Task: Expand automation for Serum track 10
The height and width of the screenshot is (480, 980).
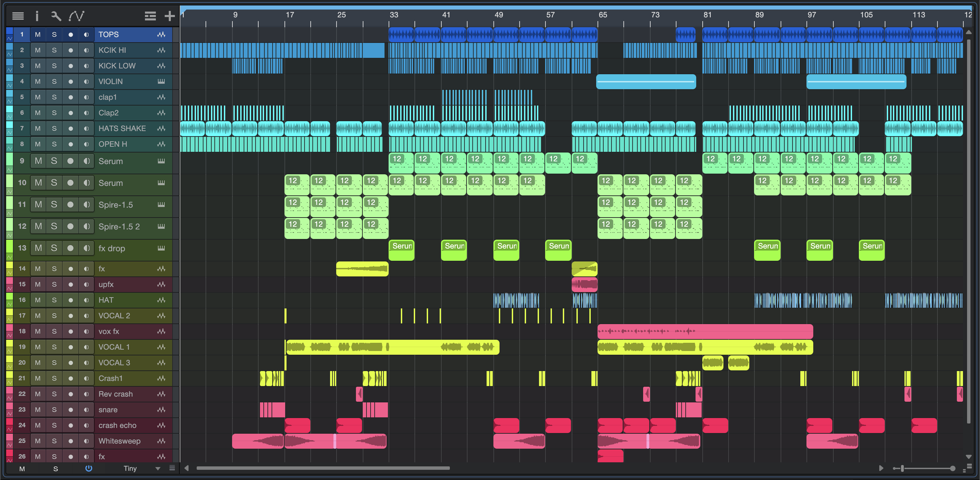Action: (10, 191)
